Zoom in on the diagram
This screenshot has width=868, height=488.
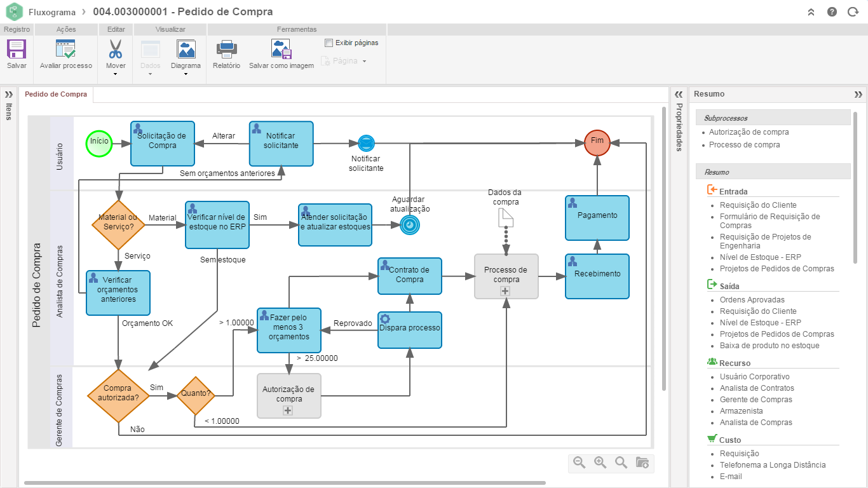tap(600, 463)
